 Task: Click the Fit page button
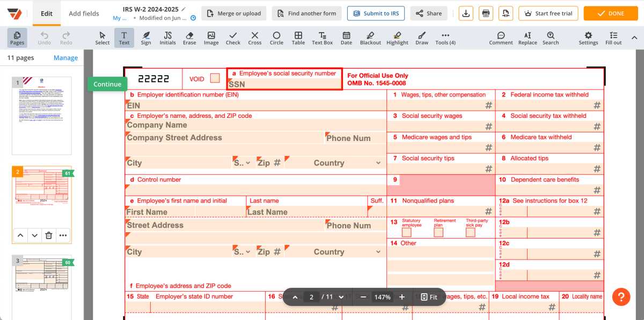[x=429, y=297]
